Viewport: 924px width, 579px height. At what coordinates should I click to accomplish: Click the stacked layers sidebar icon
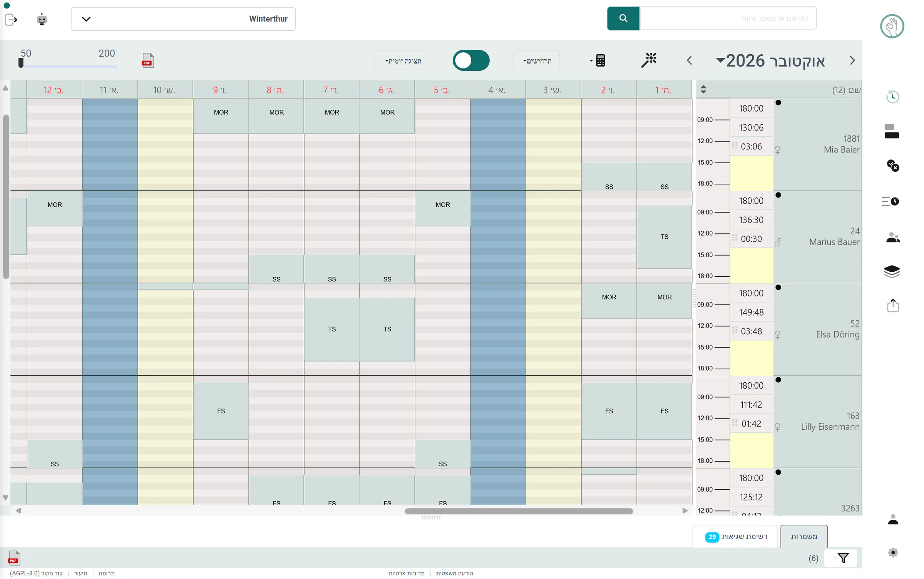coord(892,271)
